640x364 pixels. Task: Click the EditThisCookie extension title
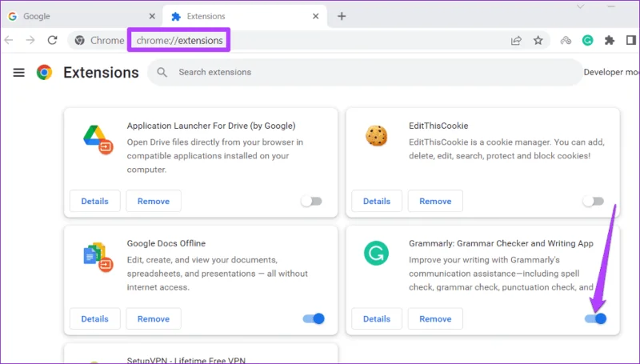[438, 126]
